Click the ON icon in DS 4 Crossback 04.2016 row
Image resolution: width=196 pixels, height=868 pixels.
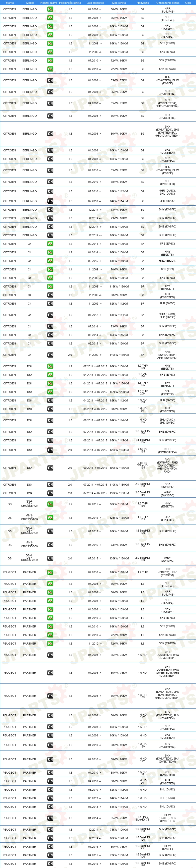point(50,545)
